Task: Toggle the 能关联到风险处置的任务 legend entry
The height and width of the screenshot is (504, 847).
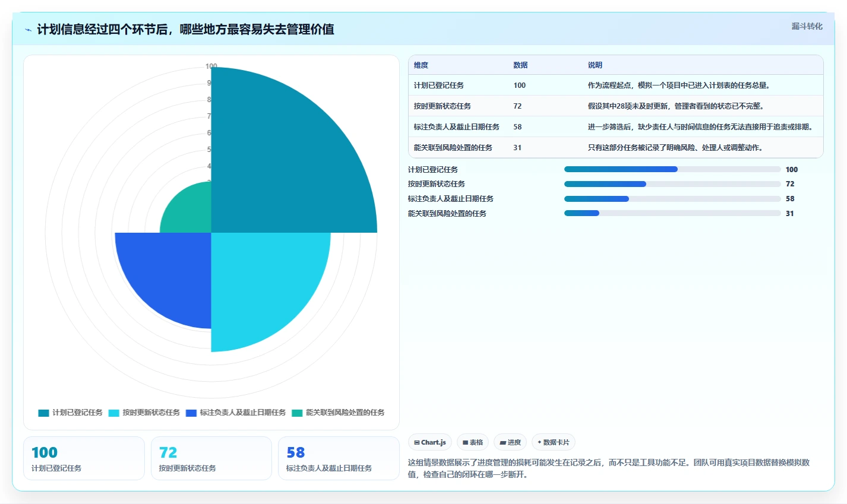Action: point(338,413)
